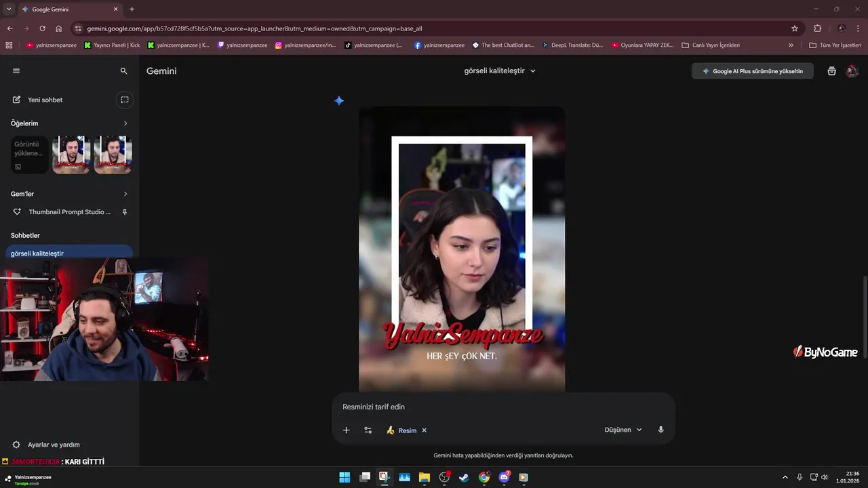Image resolution: width=868 pixels, height=488 pixels.
Task: Open the generated YalnizSempanze image
Action: point(462,249)
